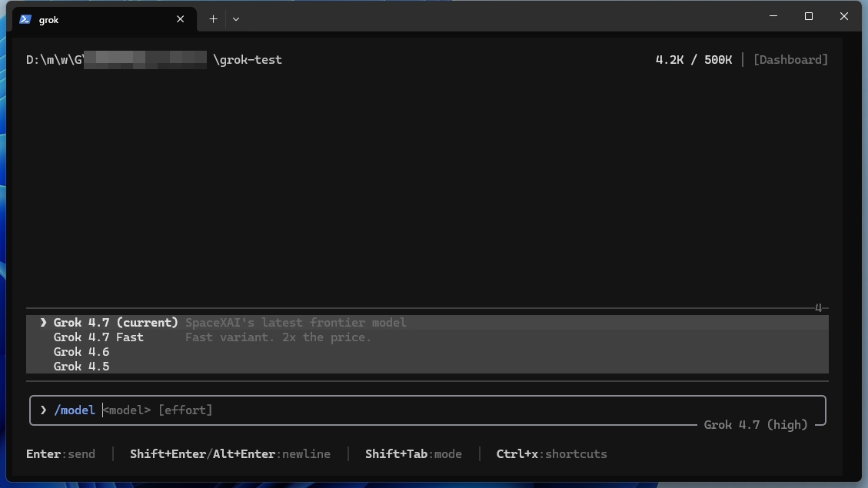
Task: Click the Shift+Tab:mode hint
Action: (414, 454)
